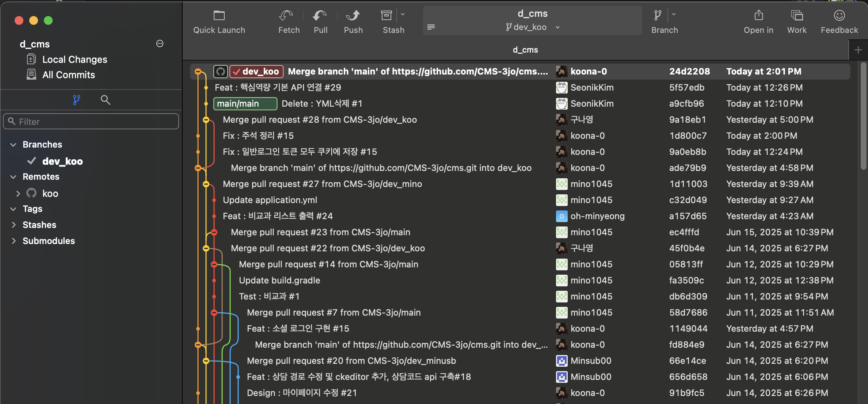
Task: Click the Branch toolbar icon
Action: [658, 16]
